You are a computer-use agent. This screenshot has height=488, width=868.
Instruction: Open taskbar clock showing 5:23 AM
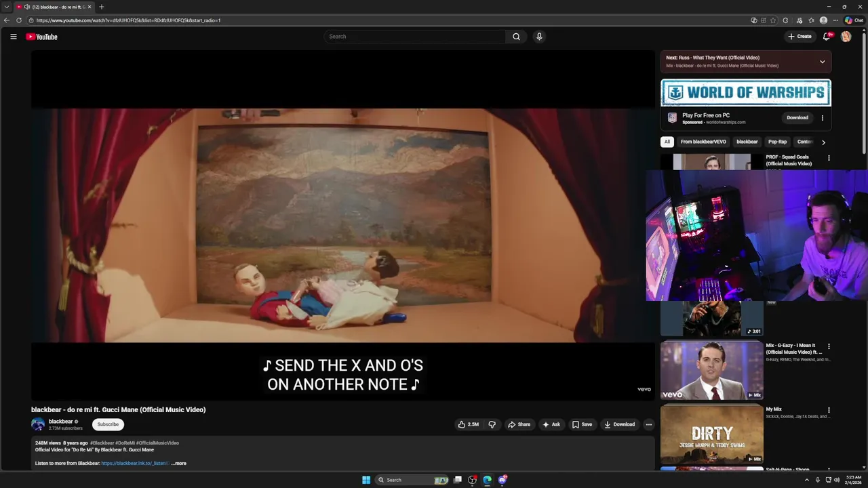(x=854, y=480)
